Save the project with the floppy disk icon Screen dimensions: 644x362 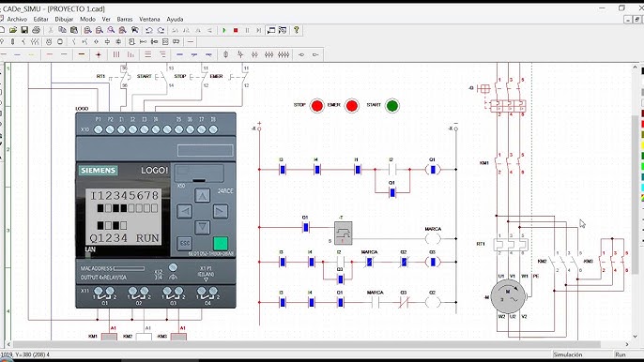[24, 30]
